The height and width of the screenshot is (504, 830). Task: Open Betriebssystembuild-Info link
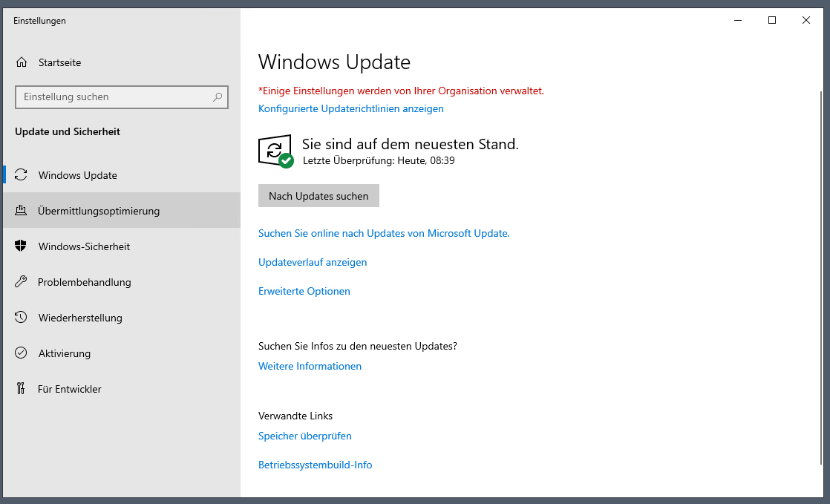(x=315, y=465)
